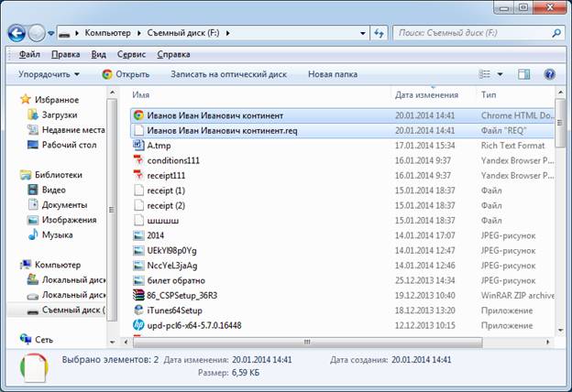The height and width of the screenshot is (392, 572).
Task: Open the Упорядочить dropdown menu
Action: coord(49,74)
